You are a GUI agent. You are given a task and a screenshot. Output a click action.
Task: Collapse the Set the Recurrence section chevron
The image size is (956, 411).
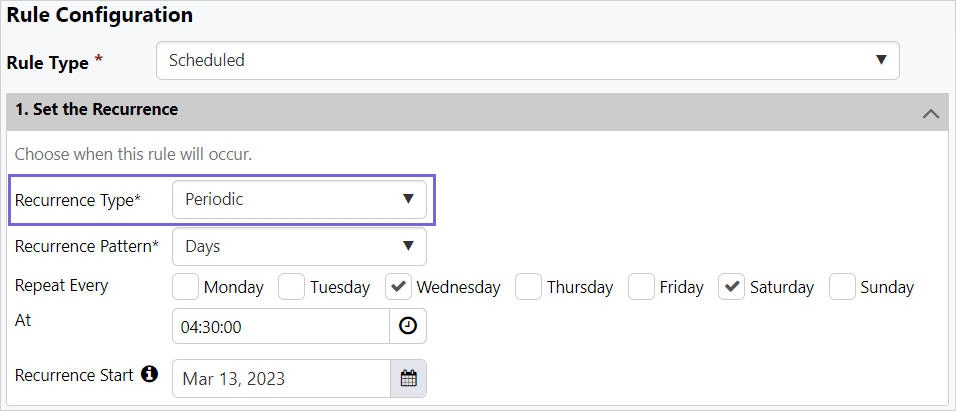(930, 113)
